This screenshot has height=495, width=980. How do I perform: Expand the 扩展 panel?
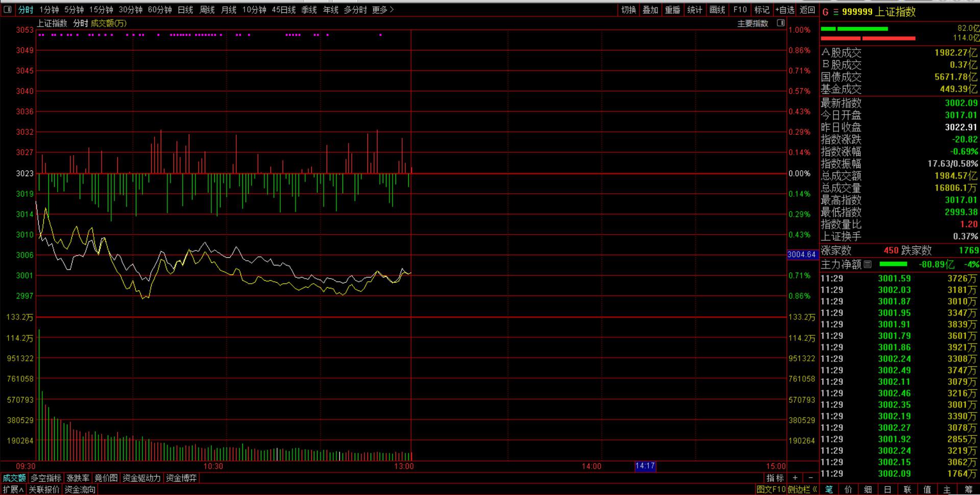point(13,489)
